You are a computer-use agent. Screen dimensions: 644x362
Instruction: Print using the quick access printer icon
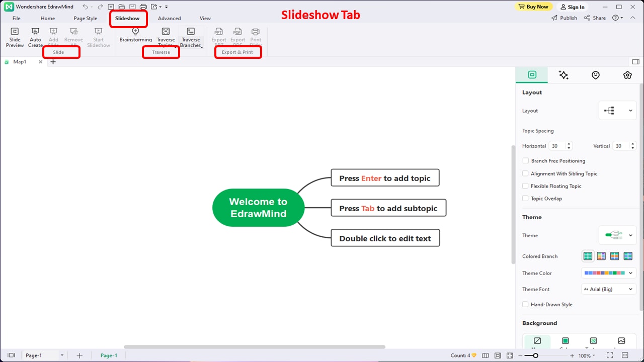pos(143,7)
